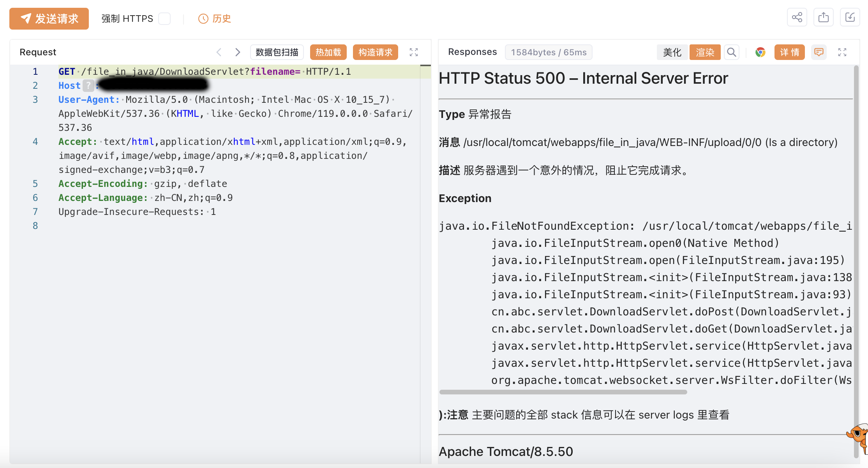This screenshot has width=868, height=468.
Task: Click the export upload icon
Action: click(x=823, y=18)
